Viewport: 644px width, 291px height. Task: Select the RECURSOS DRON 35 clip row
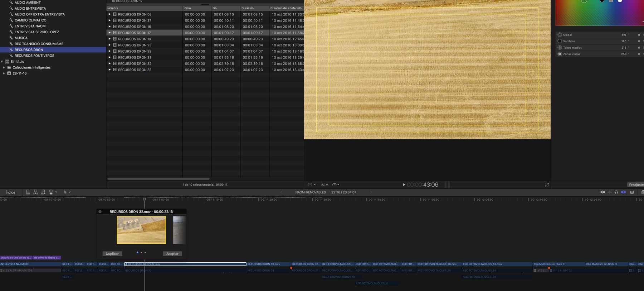pos(205,70)
